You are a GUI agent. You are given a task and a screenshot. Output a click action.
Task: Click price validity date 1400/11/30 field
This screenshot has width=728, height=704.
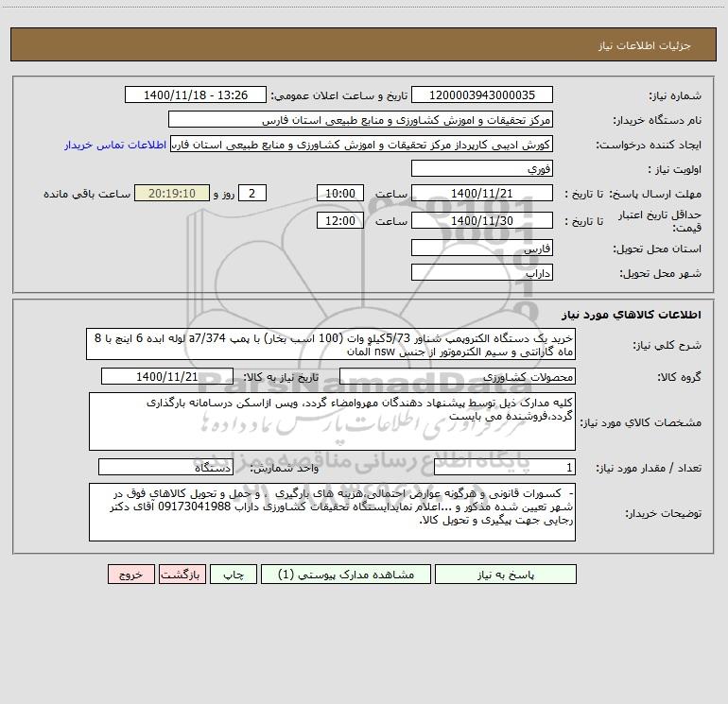482,220
